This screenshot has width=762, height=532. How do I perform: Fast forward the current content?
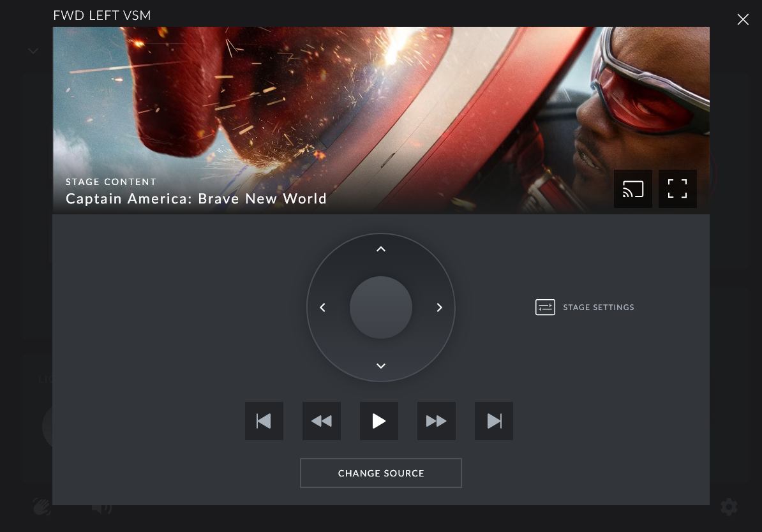pyautogui.click(x=437, y=421)
